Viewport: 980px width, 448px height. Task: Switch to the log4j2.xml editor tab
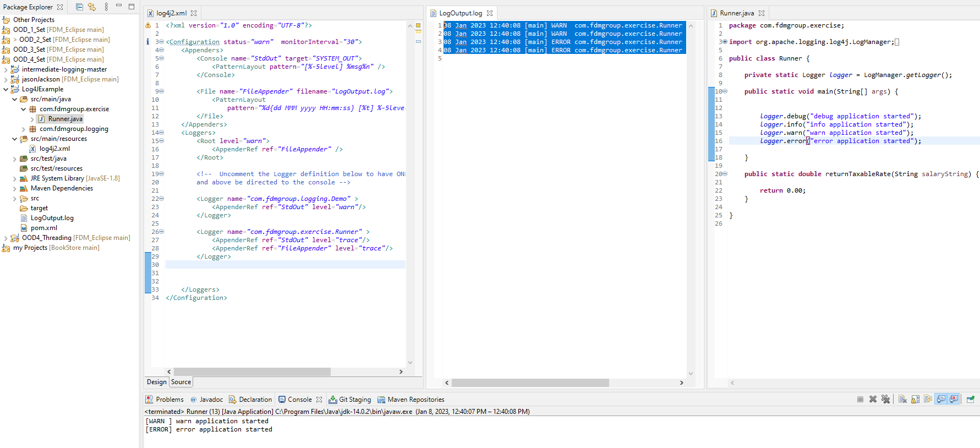click(172, 13)
